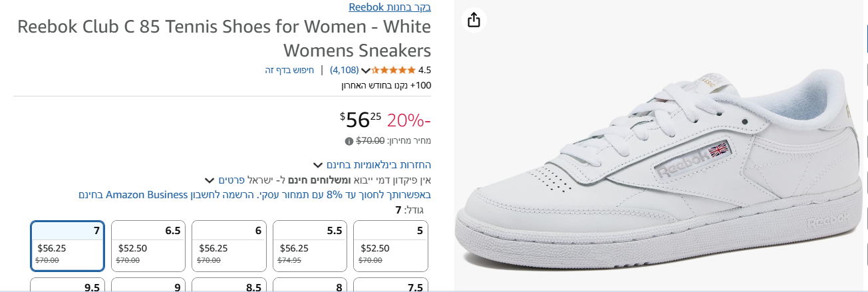The width and height of the screenshot is (868, 292).
Task: Click the five-star rating icons
Action: click(393, 70)
